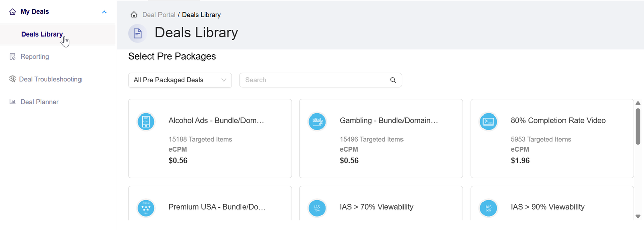Open the Alcohol Ads - Bundle/Dom… title

click(216, 121)
